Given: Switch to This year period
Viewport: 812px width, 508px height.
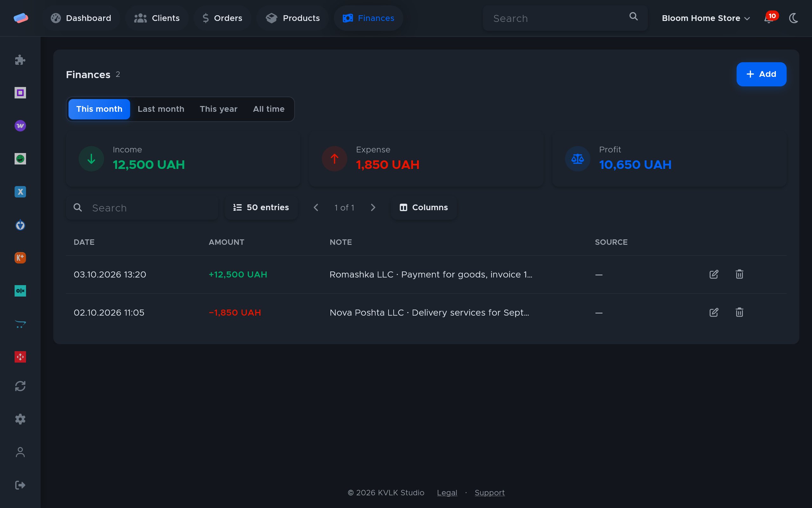Looking at the screenshot, I should click(x=219, y=109).
